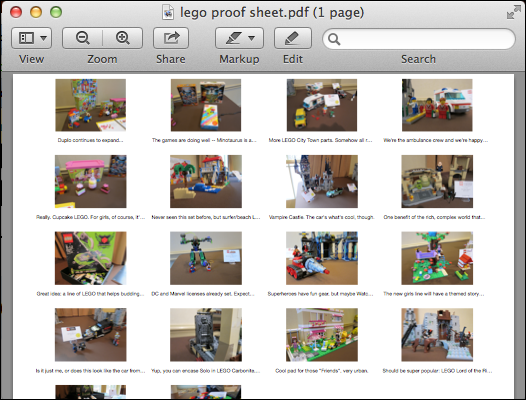Click the More LEGO City Town parts photo
526x400 pixels.
point(322,105)
